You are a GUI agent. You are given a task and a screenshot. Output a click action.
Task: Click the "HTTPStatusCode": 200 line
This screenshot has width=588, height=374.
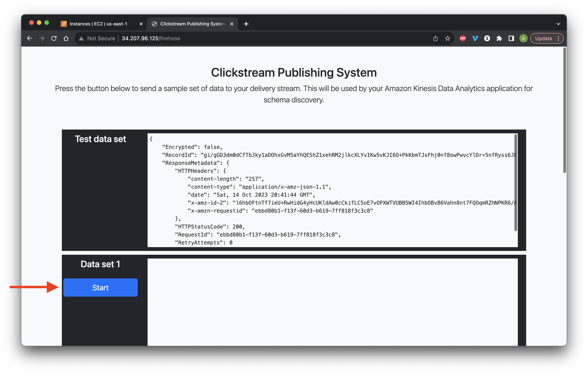210,227
